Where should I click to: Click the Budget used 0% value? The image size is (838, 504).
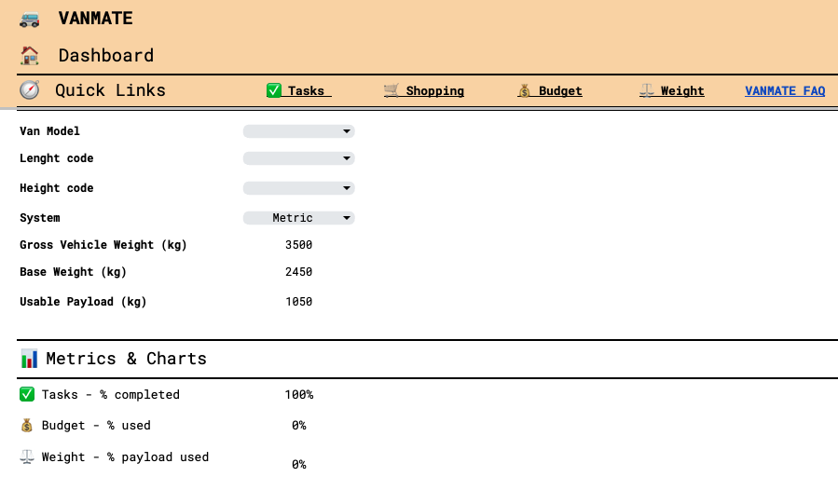298,426
